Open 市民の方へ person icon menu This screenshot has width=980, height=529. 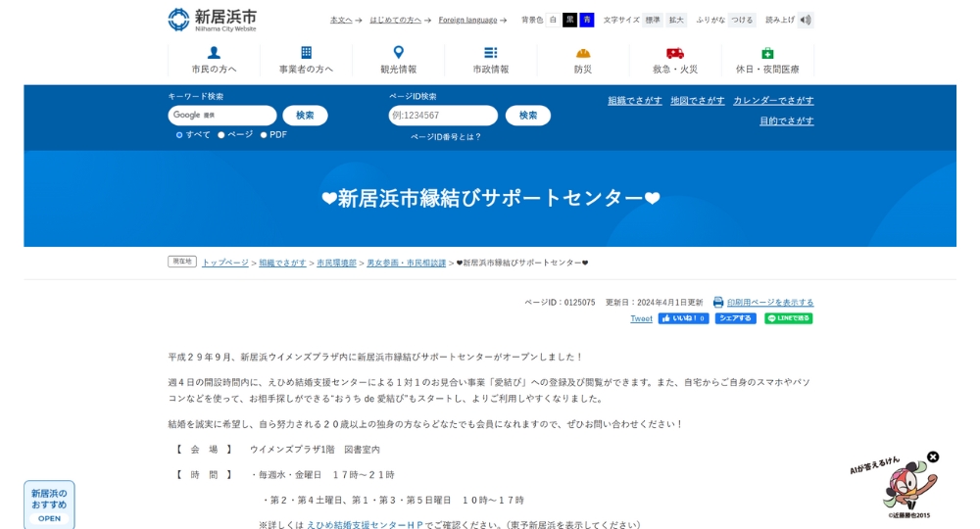coord(214,60)
